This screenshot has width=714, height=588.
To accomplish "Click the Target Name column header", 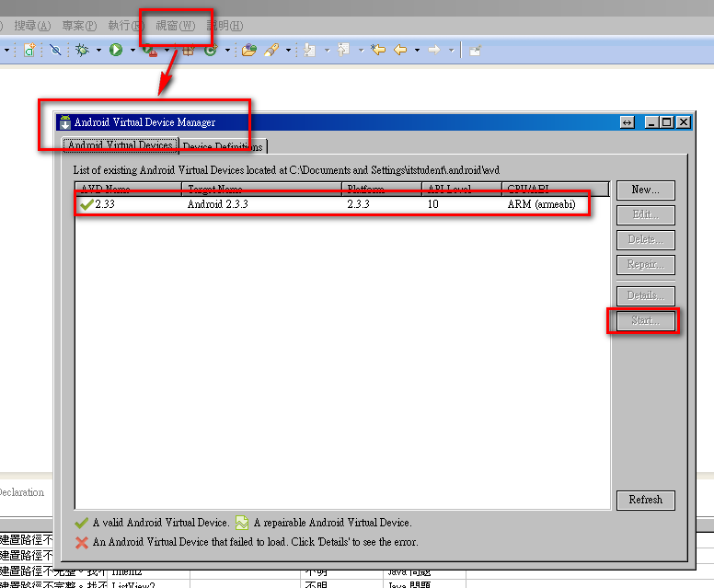I will (x=261, y=189).
